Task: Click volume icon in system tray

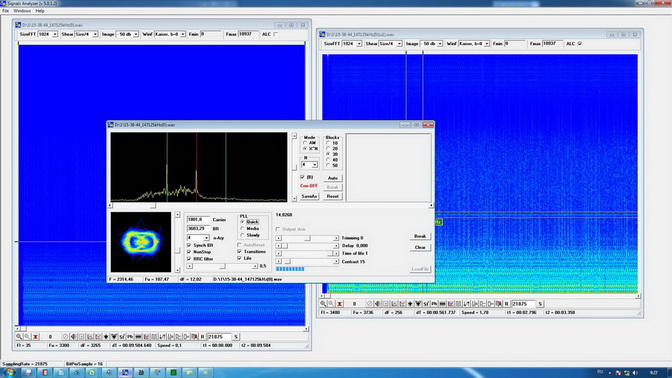Action: (635, 373)
